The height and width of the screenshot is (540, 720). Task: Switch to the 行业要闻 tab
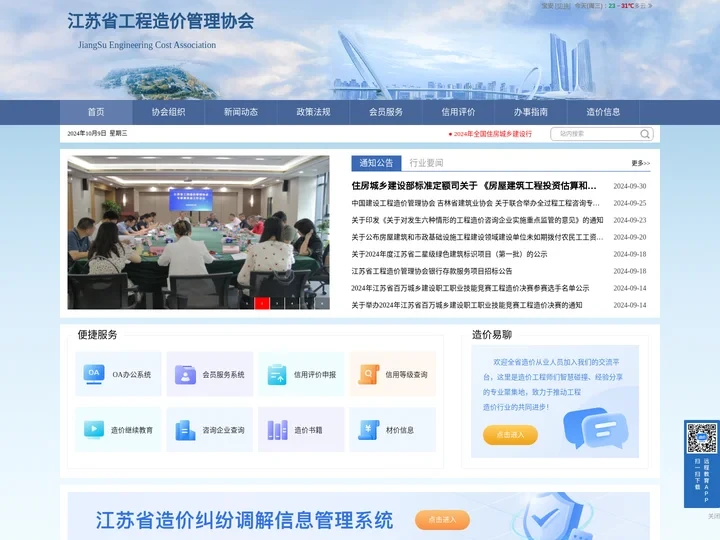point(426,163)
